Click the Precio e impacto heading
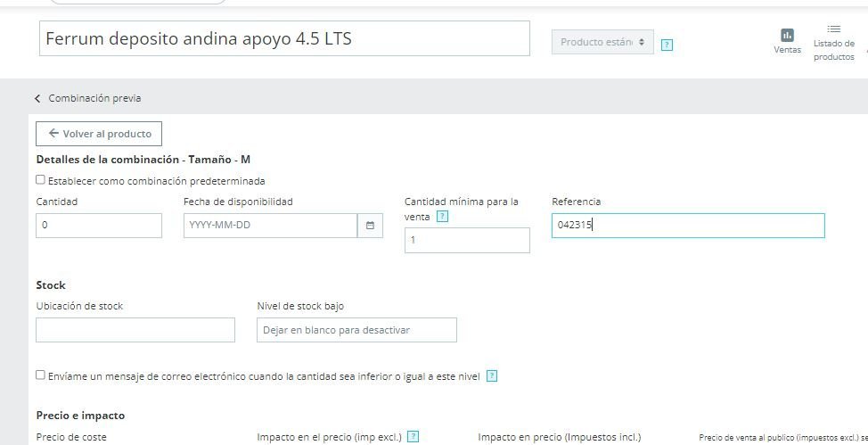The image size is (868, 445). 81,416
